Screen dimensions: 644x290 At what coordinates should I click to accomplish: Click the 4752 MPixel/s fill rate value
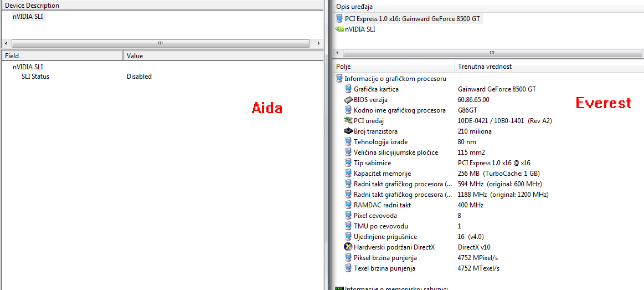coord(478,258)
